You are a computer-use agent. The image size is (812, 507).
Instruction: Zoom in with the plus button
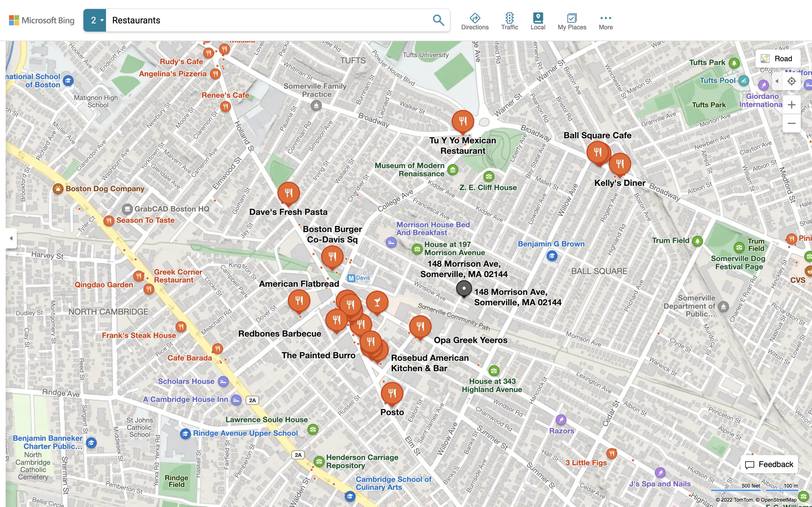[791, 105]
